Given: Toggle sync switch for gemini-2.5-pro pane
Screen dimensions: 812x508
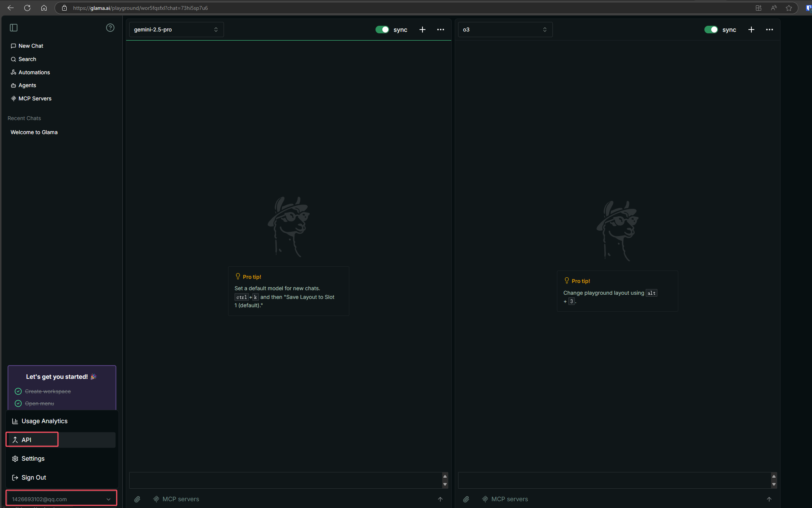Looking at the screenshot, I should coord(382,30).
